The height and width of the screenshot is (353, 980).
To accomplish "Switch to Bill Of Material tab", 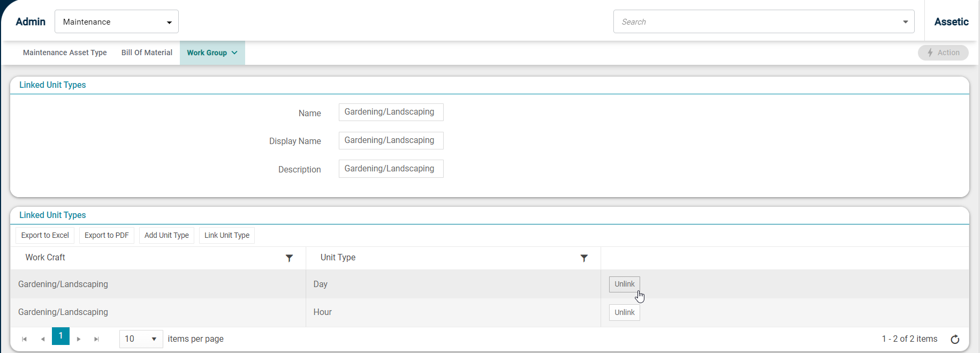I will click(x=147, y=52).
